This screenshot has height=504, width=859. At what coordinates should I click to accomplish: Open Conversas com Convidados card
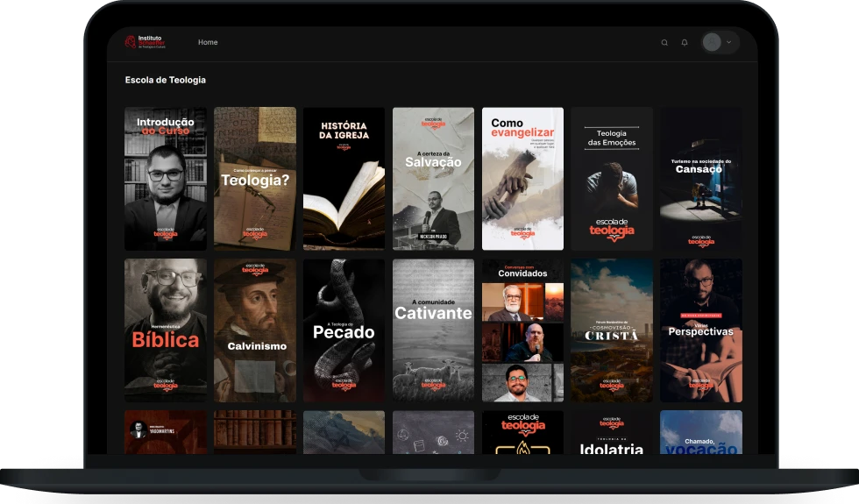522,330
